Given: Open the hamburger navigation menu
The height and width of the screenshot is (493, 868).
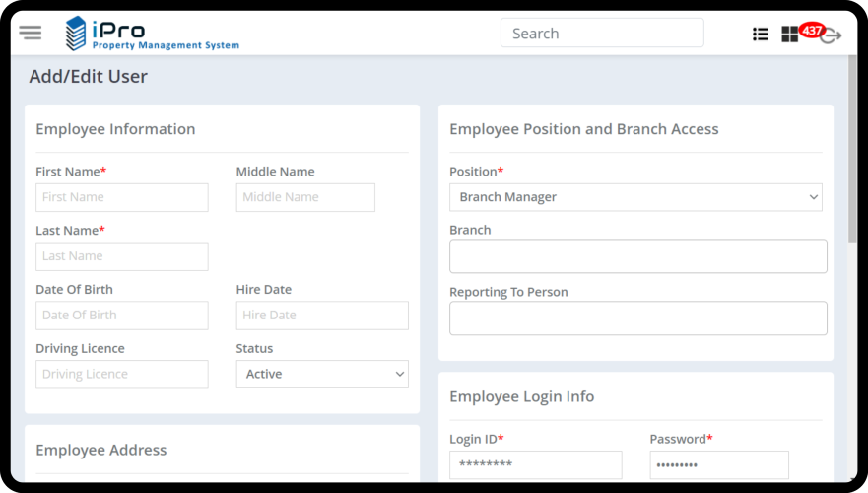Looking at the screenshot, I should tap(31, 33).
